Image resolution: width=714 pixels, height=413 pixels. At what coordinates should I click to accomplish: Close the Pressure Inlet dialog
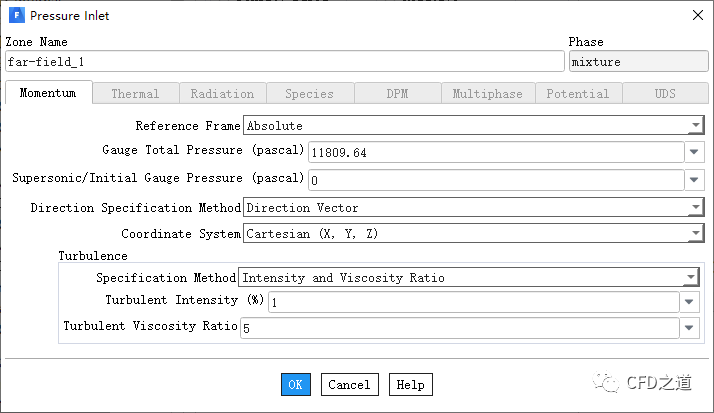click(697, 15)
